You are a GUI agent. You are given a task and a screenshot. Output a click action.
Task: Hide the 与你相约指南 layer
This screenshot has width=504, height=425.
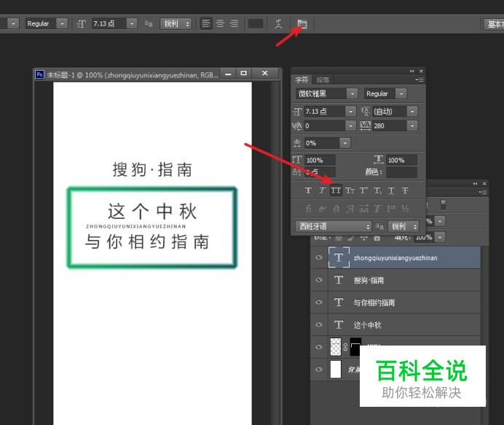(x=319, y=302)
